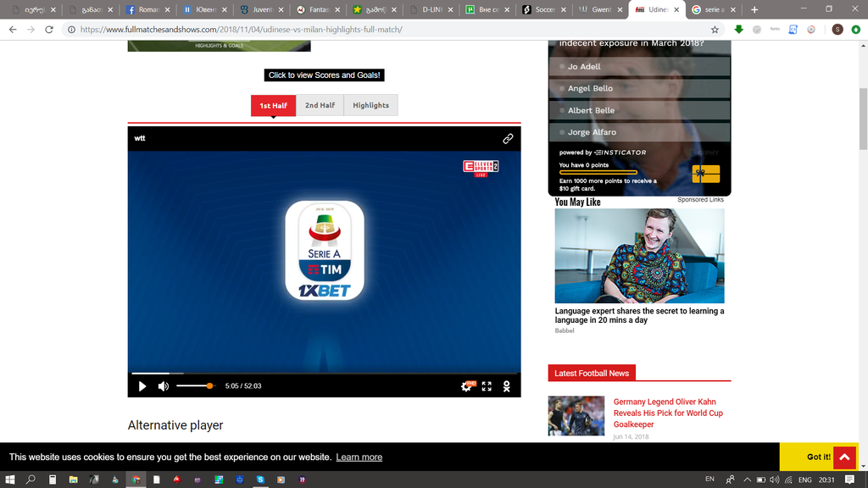The height and width of the screenshot is (488, 868).
Task: Switch to the Juventus browser tab
Action: tap(260, 9)
